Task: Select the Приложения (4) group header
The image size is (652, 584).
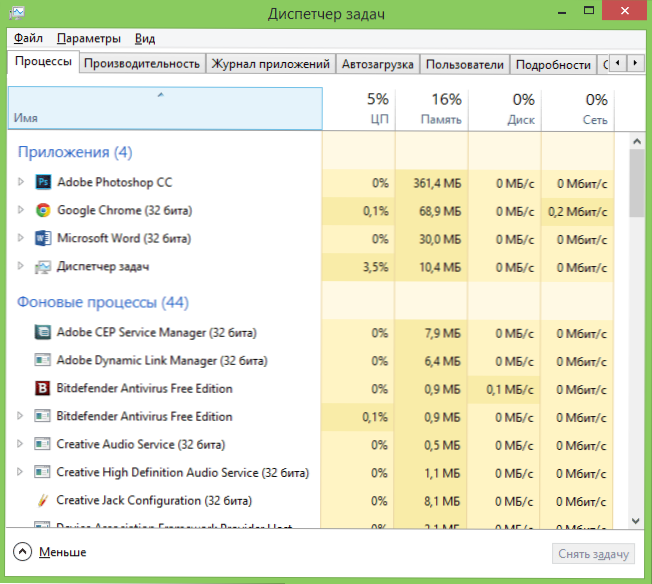Action: click(75, 152)
